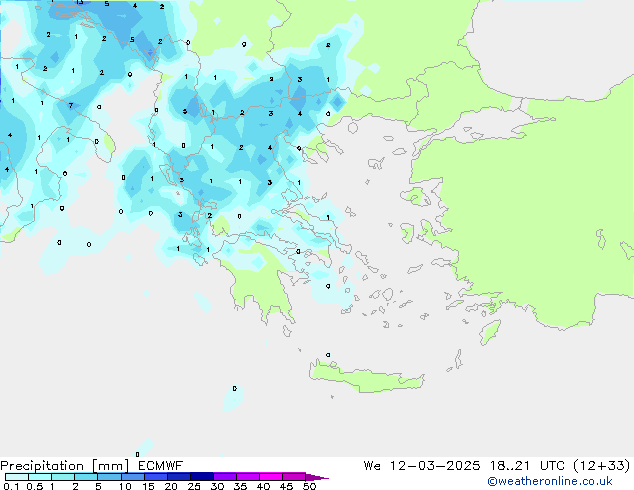Screen dimensions: 634x490
Task: Click the "13" precipitation value at map top
Action: pyautogui.click(x=80, y=2)
